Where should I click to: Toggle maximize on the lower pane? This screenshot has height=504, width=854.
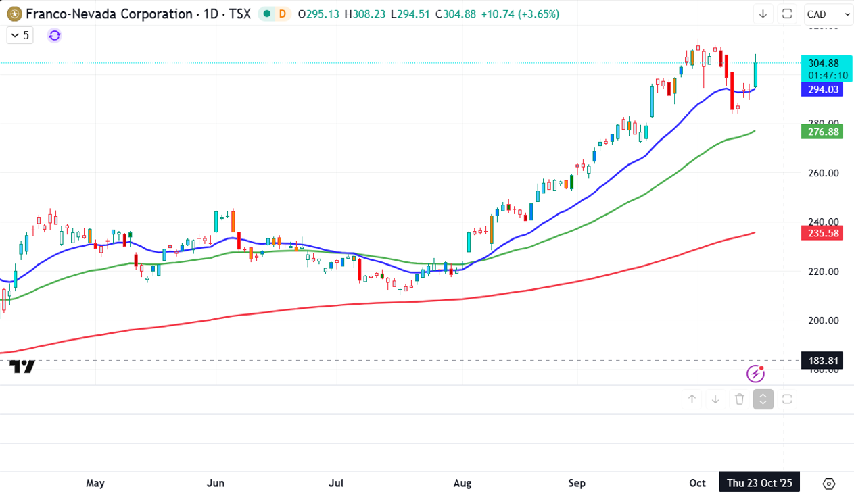pos(787,399)
